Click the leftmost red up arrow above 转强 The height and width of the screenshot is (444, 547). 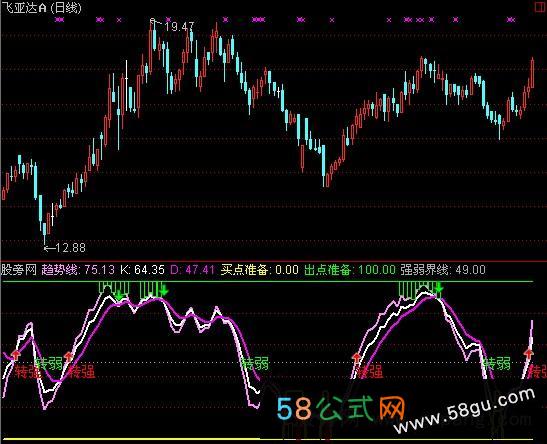pyautogui.click(x=16, y=355)
